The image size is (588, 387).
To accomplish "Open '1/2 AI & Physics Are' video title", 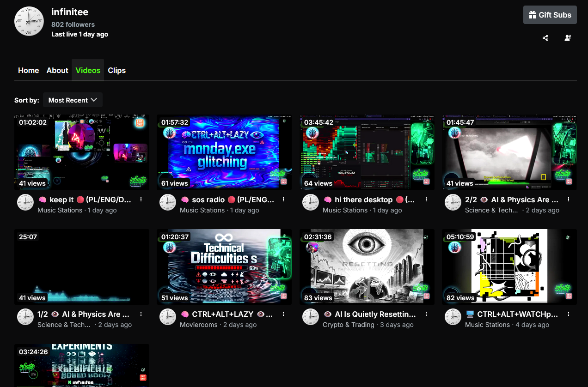I will 83,314.
